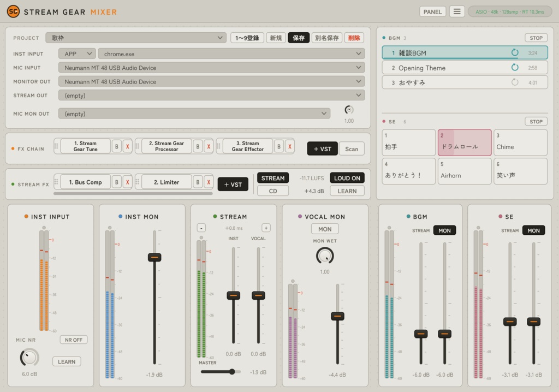Click plus delay button in STREAM strip
The image size is (559, 392).
(x=266, y=228)
